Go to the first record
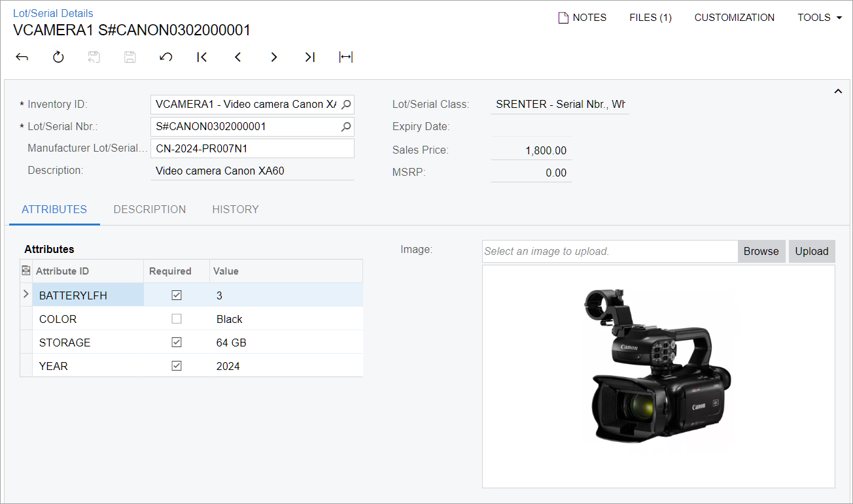Image resolution: width=853 pixels, height=504 pixels. pos(202,57)
